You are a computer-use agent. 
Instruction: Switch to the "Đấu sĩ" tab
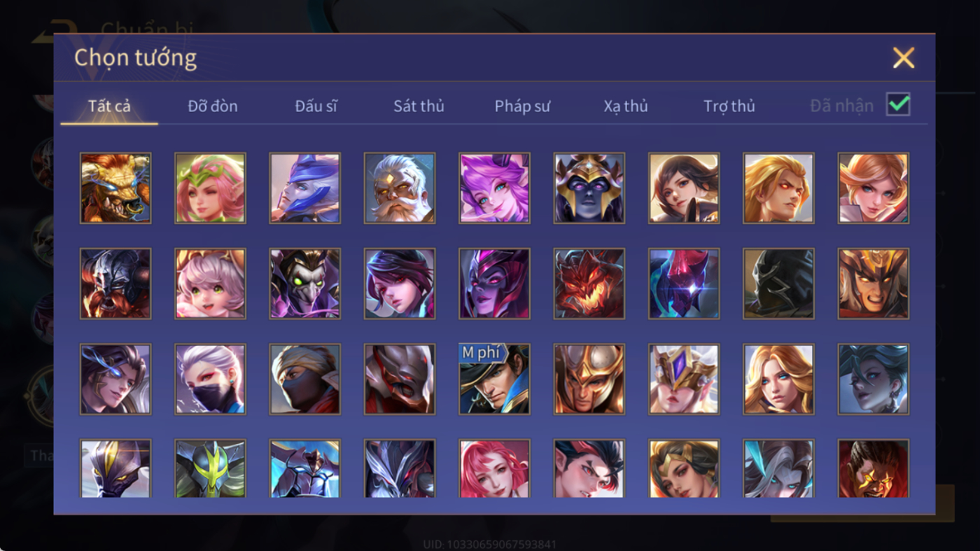point(316,106)
